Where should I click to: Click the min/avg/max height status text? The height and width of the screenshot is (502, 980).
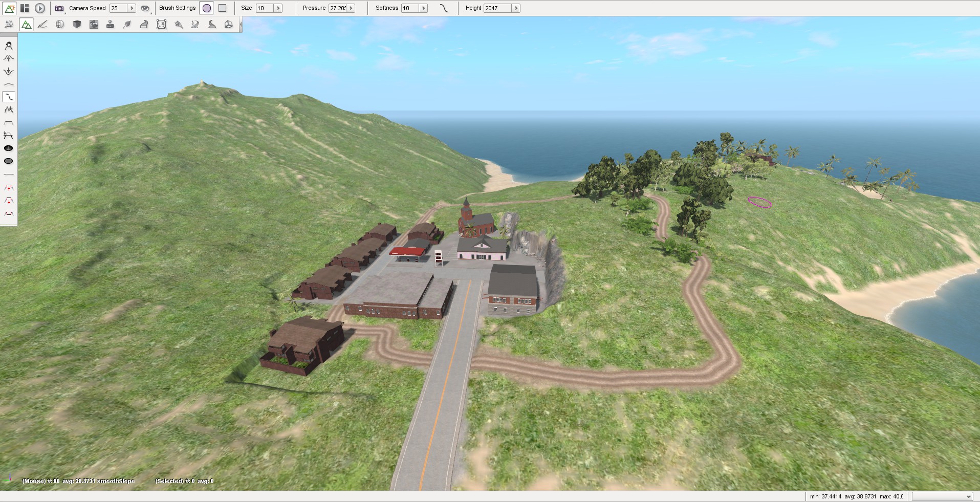point(856,496)
